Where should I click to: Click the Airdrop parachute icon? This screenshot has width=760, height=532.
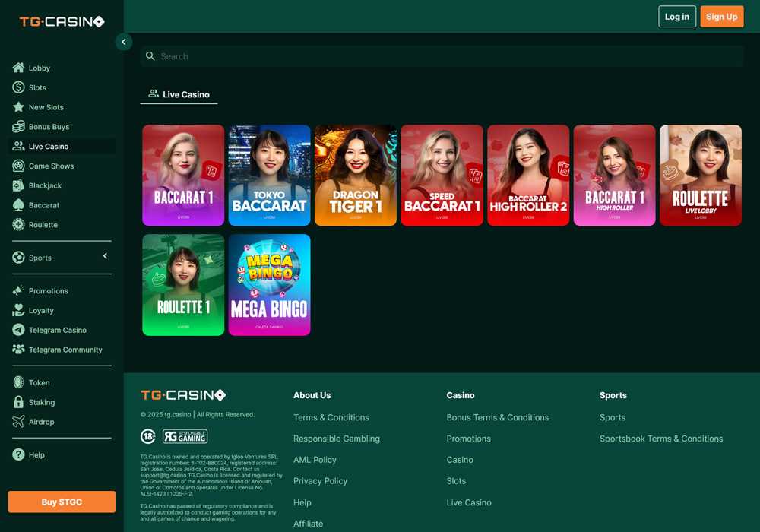(17, 422)
